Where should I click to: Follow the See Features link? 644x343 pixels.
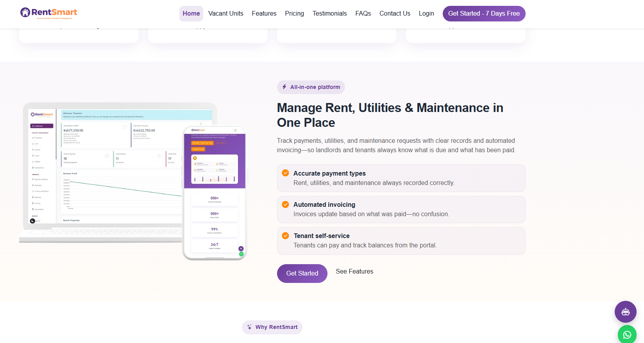click(x=354, y=272)
